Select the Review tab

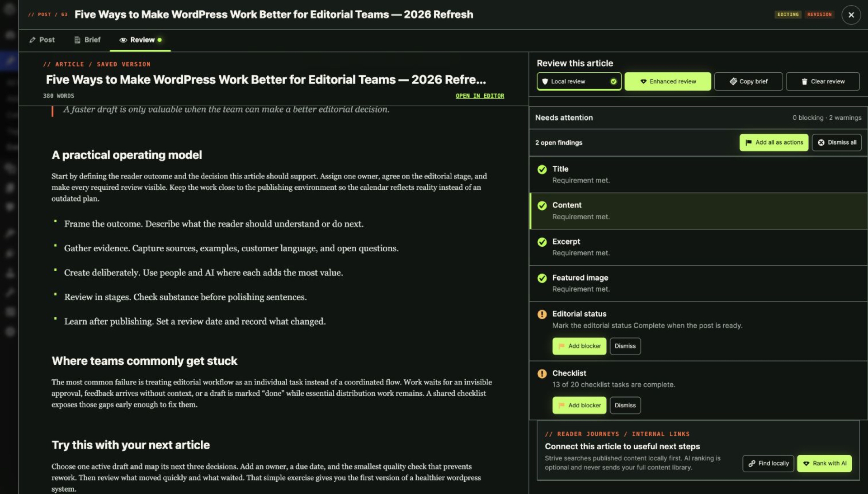pos(140,40)
